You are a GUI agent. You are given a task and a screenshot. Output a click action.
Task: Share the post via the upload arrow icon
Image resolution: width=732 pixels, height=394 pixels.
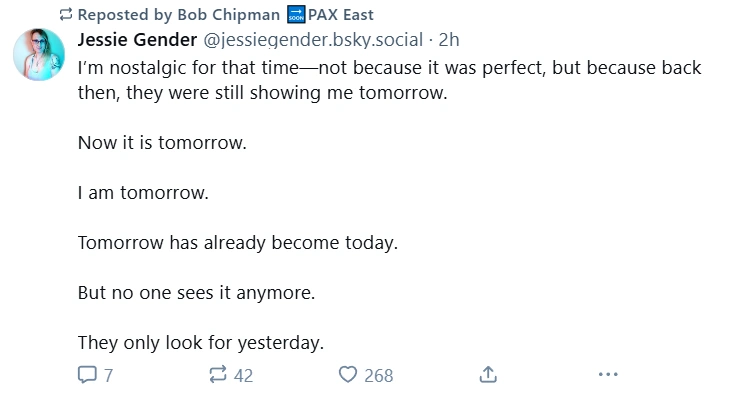(488, 374)
